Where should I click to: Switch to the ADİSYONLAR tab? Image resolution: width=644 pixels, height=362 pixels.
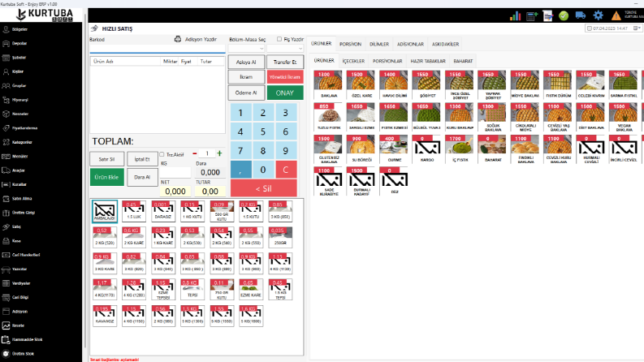click(410, 44)
